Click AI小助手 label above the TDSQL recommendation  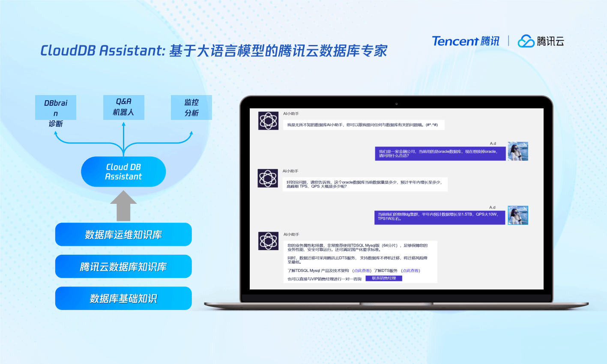pos(291,234)
